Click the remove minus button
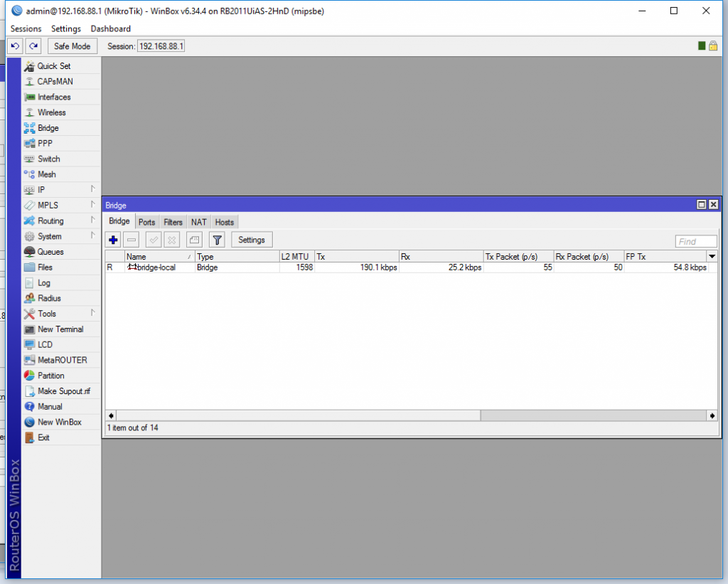 click(x=132, y=240)
